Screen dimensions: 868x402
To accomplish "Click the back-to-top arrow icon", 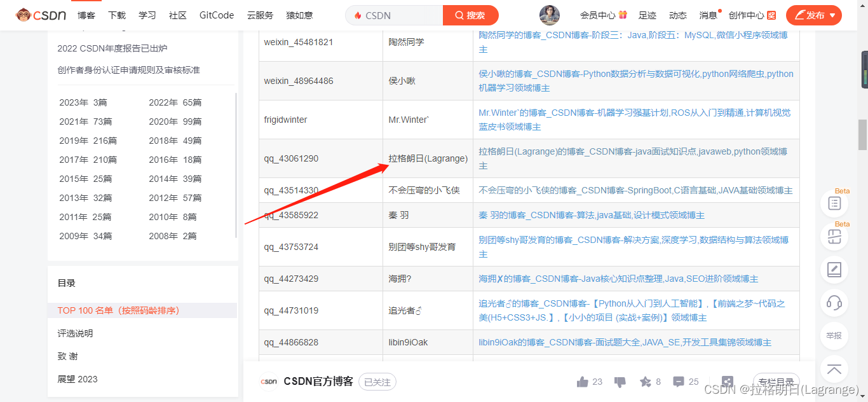I will [834, 369].
